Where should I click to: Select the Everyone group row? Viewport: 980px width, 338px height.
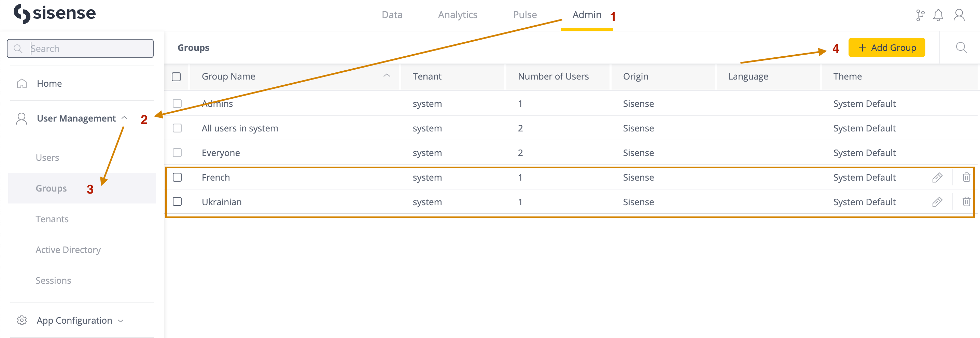pyautogui.click(x=221, y=153)
